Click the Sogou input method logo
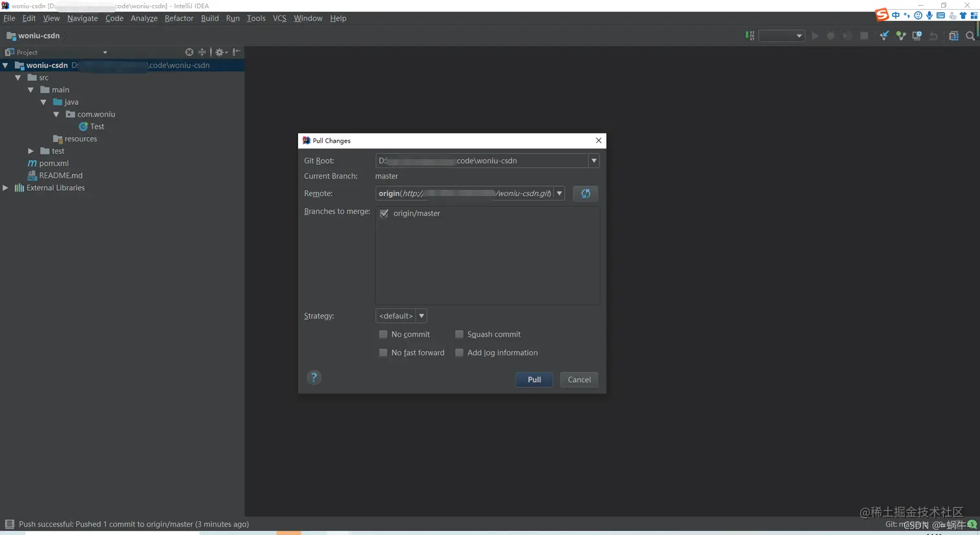The width and height of the screenshot is (980, 535). point(881,15)
